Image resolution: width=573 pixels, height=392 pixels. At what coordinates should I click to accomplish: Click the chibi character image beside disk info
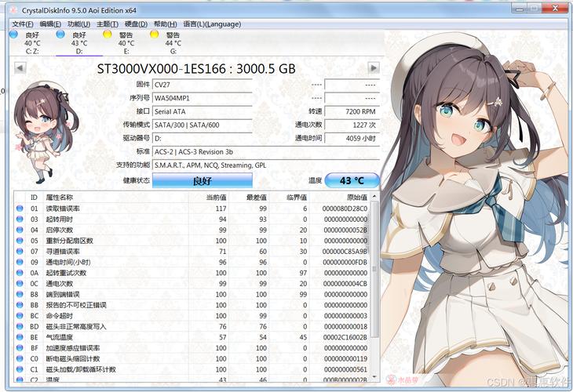tap(46, 132)
